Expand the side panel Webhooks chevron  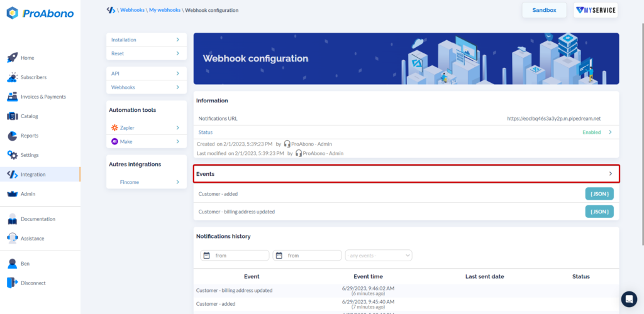coord(178,87)
